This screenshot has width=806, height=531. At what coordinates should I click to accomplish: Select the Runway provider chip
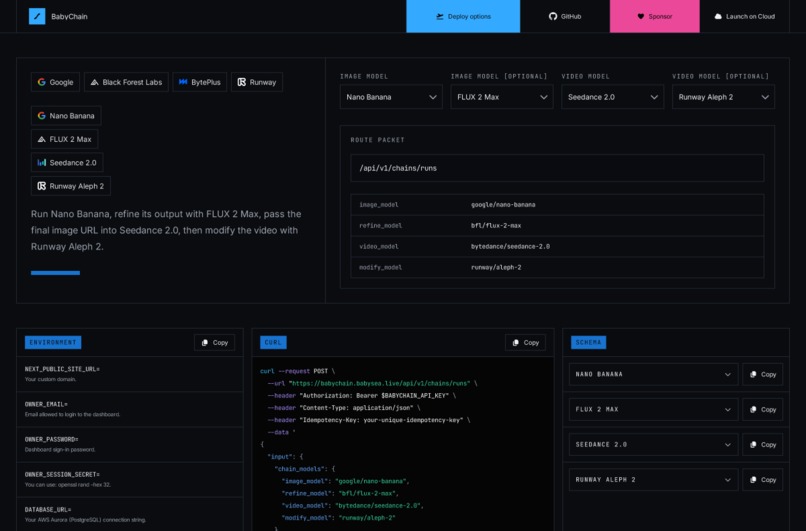click(x=257, y=82)
